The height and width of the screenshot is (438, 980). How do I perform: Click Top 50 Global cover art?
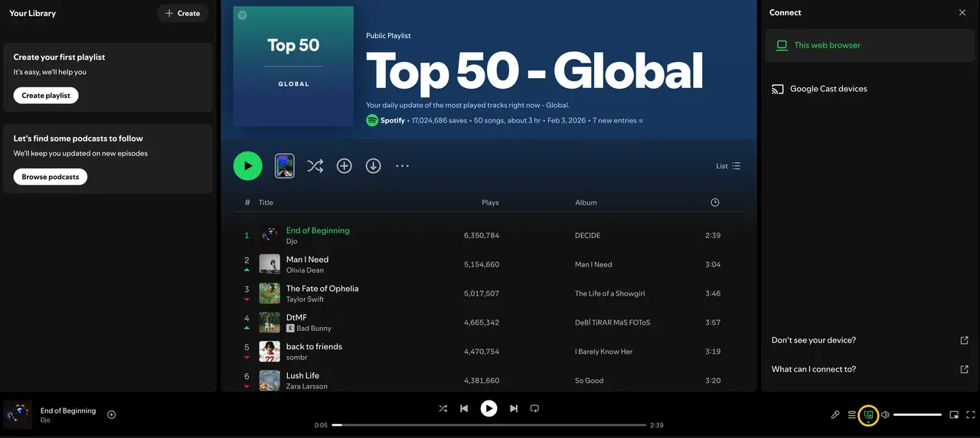293,67
